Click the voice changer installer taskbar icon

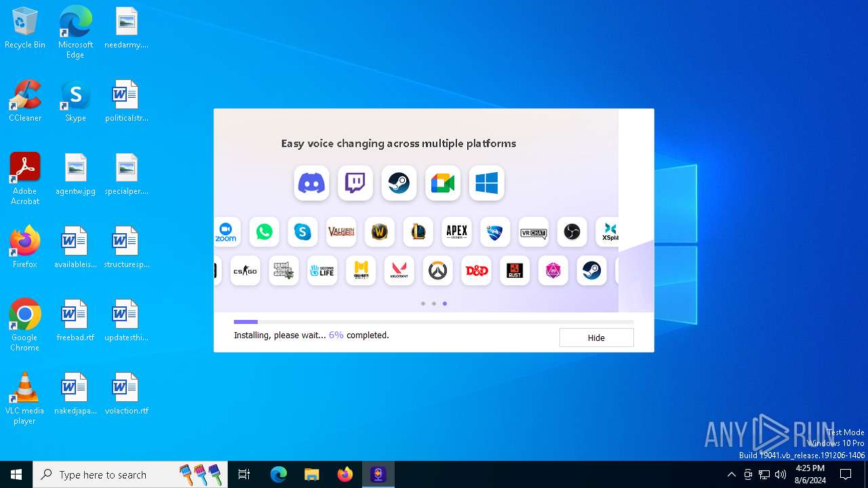[378, 474]
